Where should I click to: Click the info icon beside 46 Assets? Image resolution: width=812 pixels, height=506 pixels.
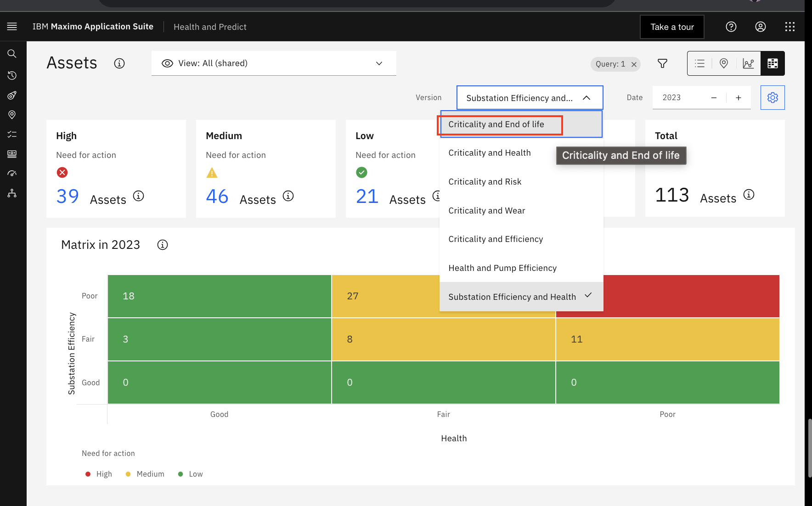point(288,196)
